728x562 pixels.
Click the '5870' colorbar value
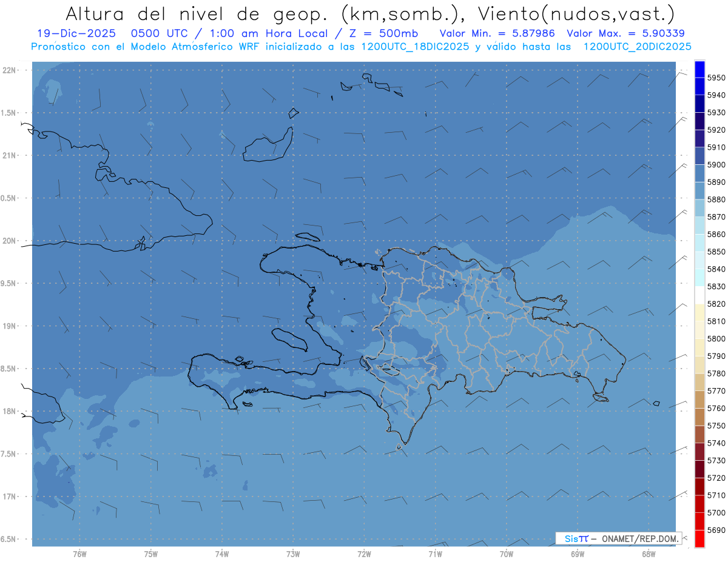tap(716, 217)
